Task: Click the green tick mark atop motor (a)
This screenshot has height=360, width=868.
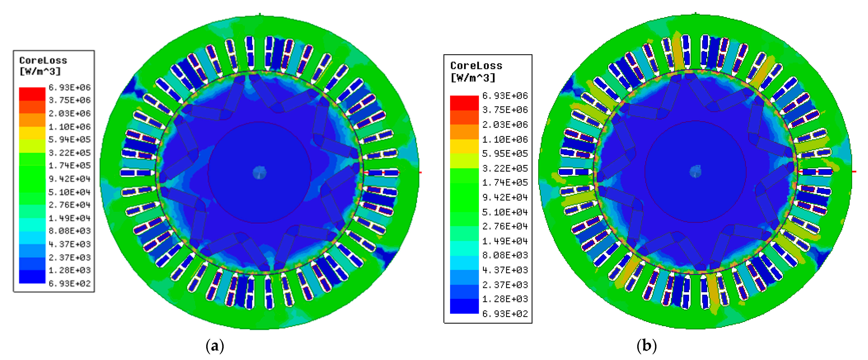Action: [260, 14]
